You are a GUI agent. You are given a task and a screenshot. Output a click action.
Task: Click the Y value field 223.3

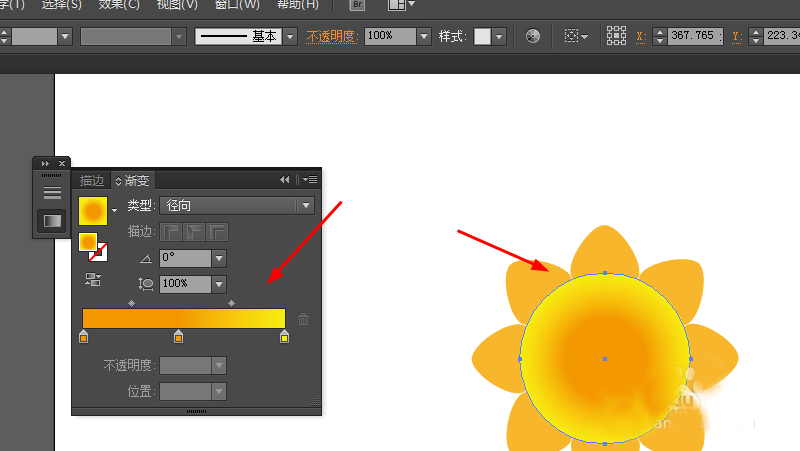(x=782, y=36)
